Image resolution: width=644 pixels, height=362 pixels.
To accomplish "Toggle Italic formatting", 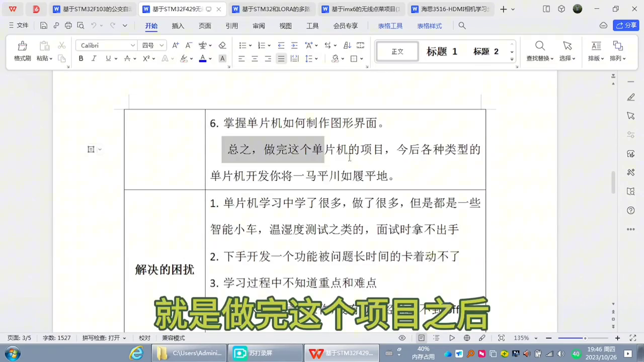I will click(x=94, y=59).
